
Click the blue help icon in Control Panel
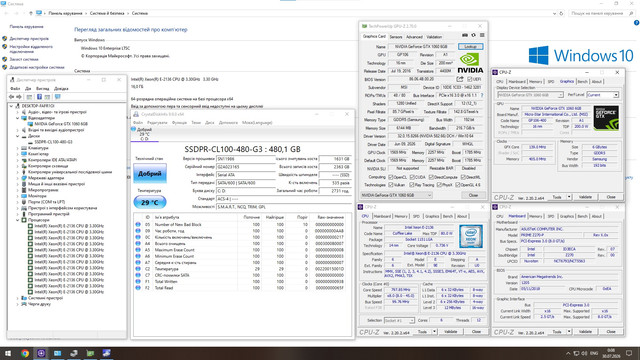(x=636, y=23)
